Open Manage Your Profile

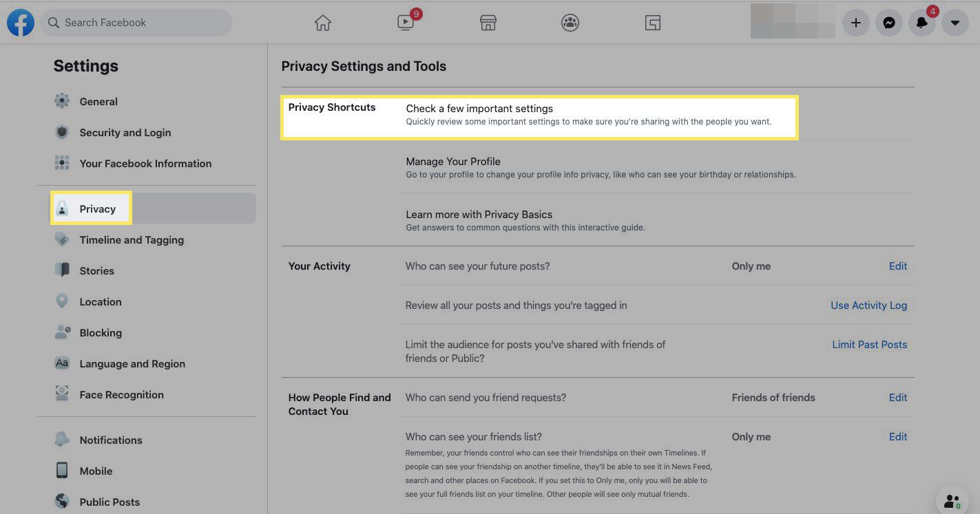tap(453, 162)
